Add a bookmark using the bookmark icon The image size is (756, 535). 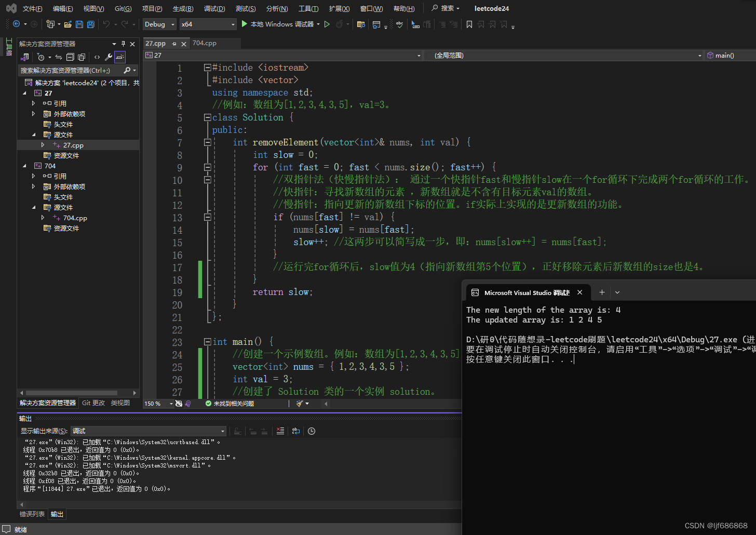[469, 24]
